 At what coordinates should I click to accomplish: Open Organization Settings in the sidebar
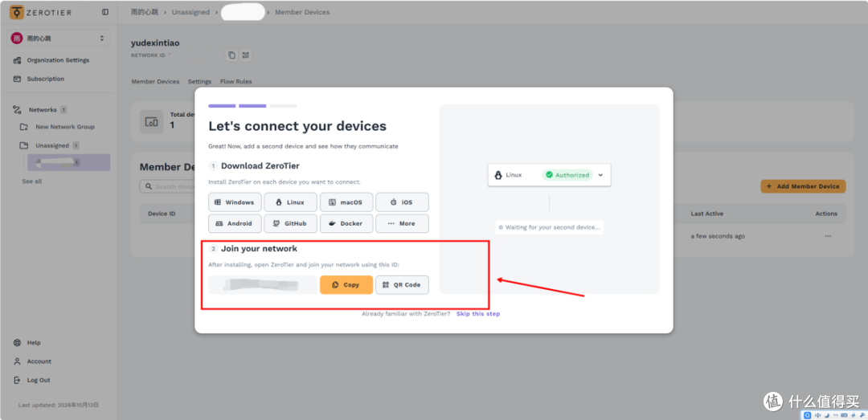(x=58, y=59)
